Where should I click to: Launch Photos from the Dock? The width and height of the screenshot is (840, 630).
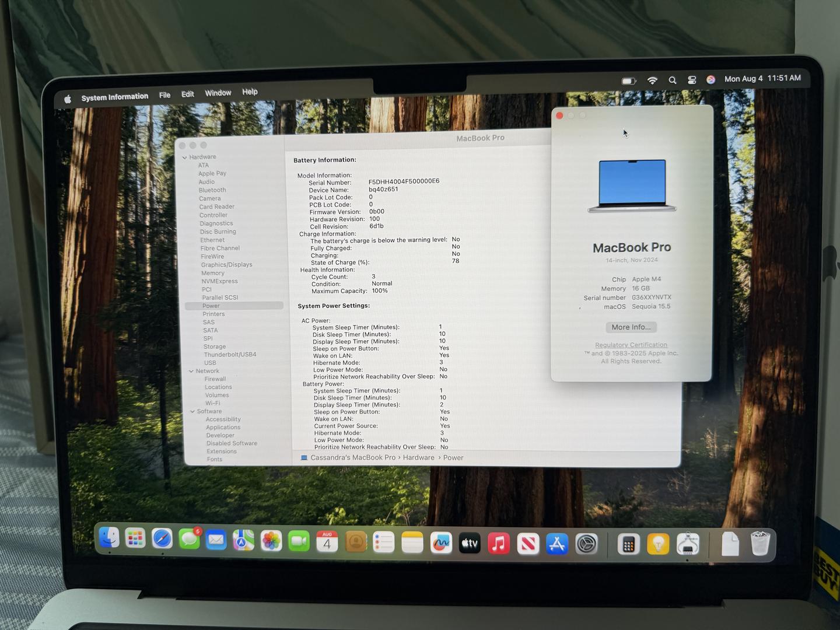point(271,541)
